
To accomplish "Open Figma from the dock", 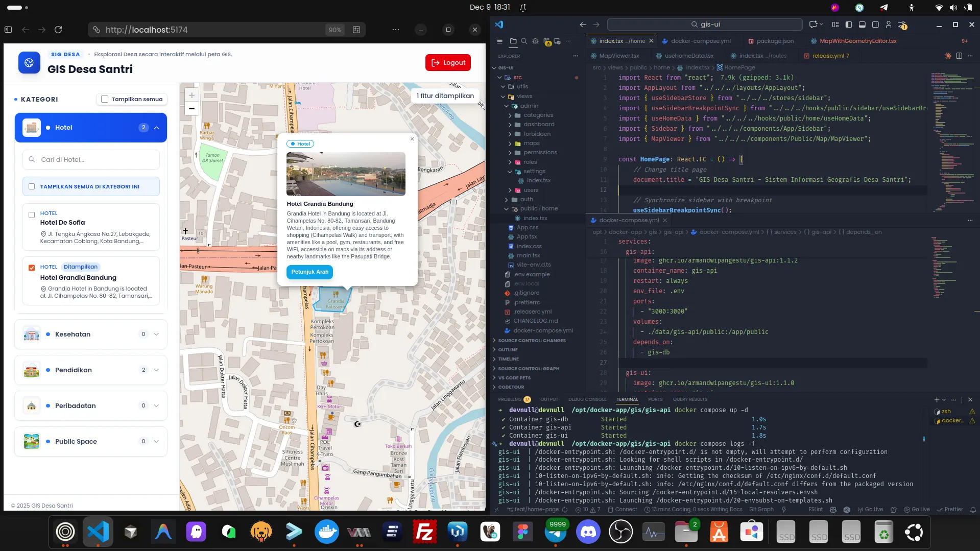I will coord(523,532).
